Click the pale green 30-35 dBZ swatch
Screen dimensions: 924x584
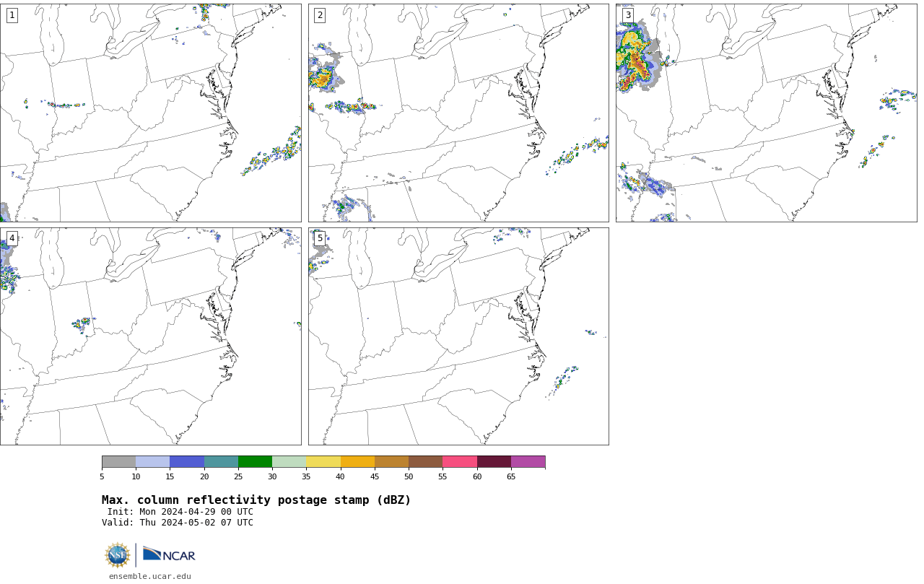click(x=289, y=462)
